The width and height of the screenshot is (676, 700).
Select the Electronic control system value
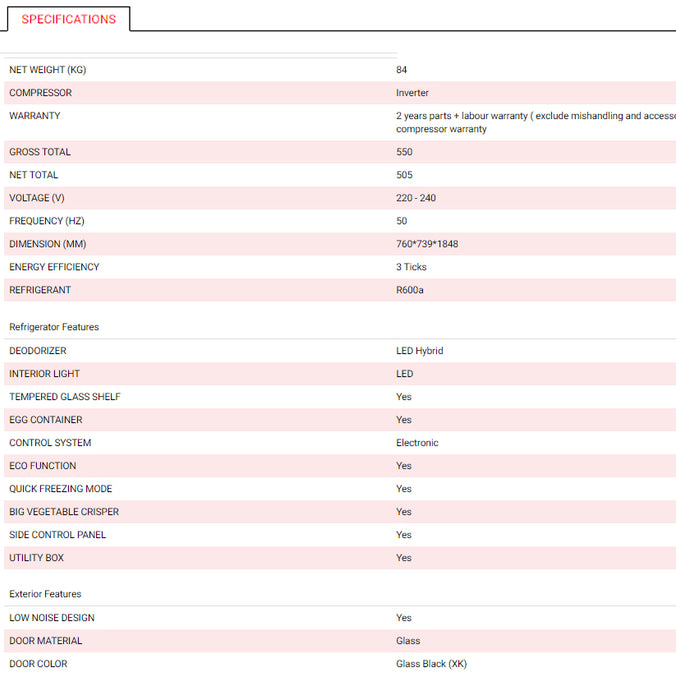417,443
